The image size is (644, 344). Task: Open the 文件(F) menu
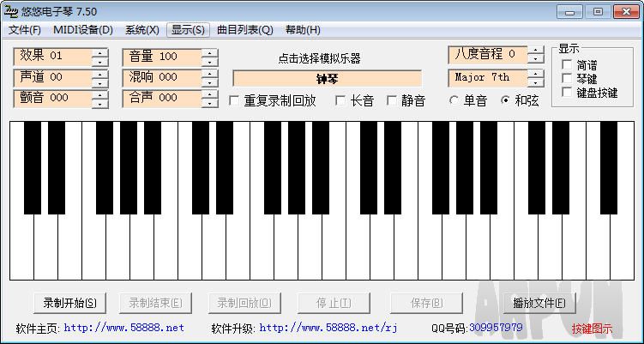click(25, 30)
